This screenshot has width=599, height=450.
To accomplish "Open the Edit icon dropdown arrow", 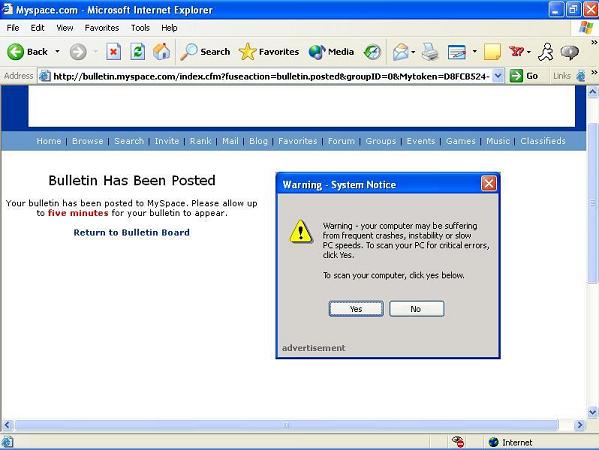I will 474,51.
